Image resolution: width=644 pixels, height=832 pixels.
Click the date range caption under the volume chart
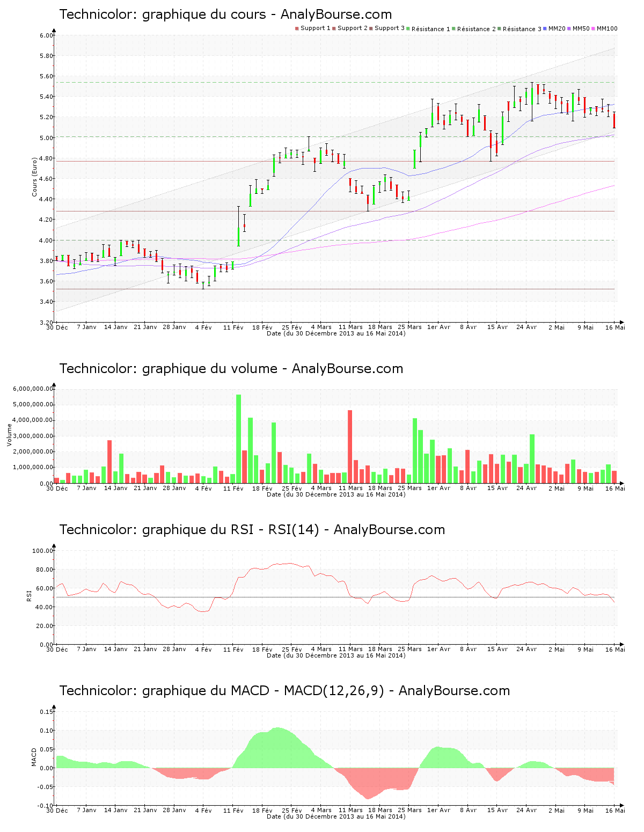tap(336, 494)
